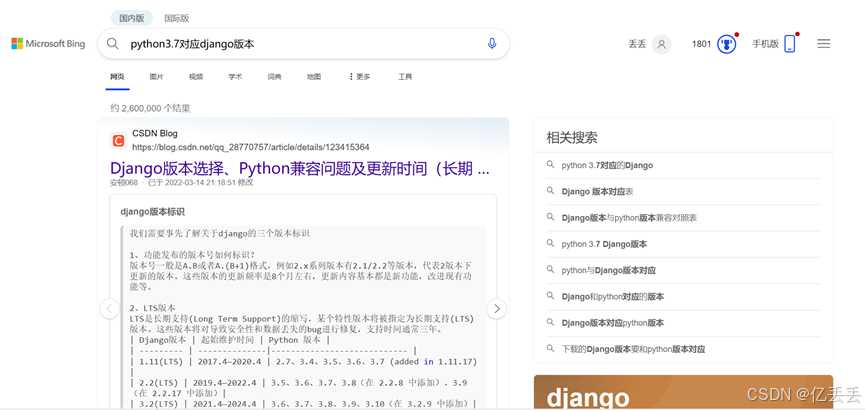
Task: Click the mobile phone icon for 手机版
Action: pyautogui.click(x=790, y=44)
